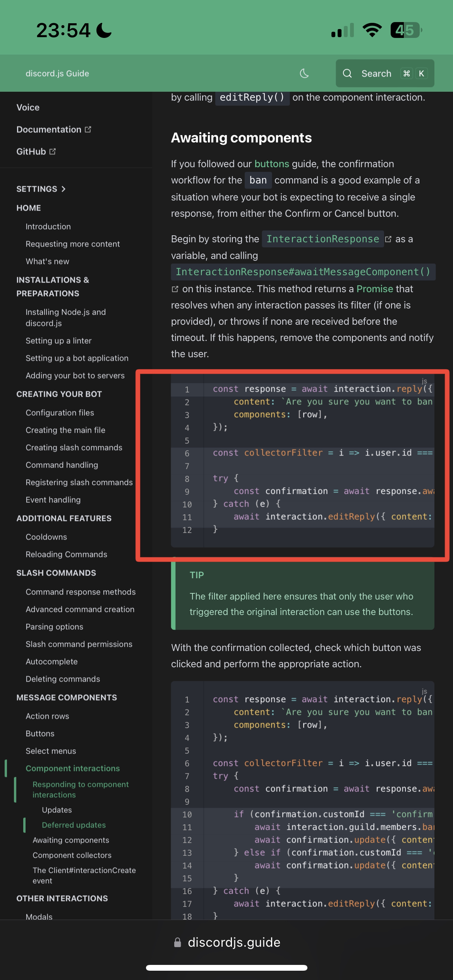Open Installing Node.js and discord.js page
The image size is (453, 980).
click(65, 317)
